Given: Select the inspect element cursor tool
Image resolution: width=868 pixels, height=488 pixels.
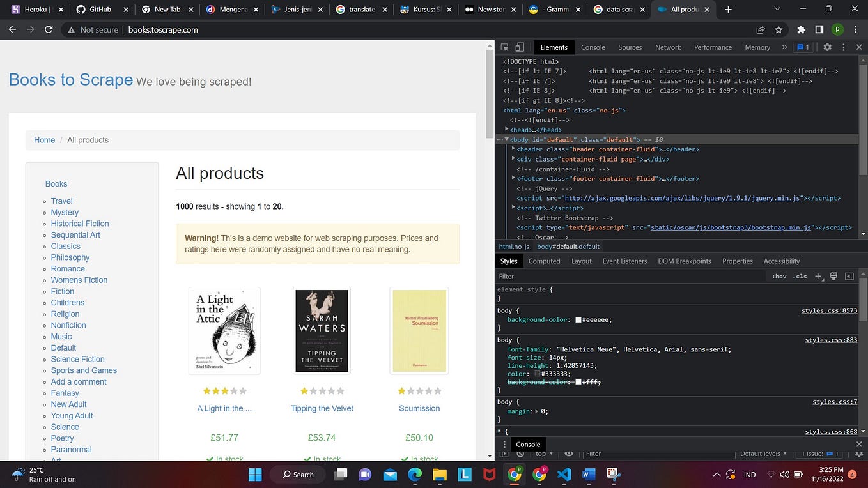Looking at the screenshot, I should (504, 47).
